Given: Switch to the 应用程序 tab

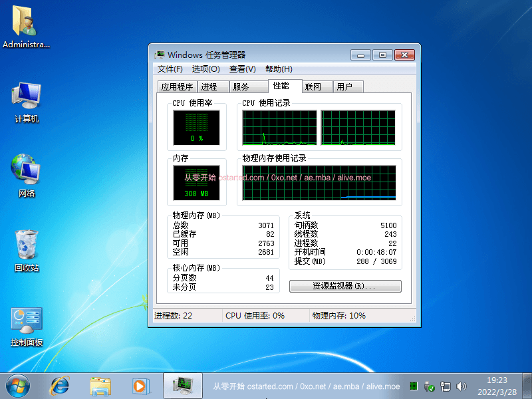Looking at the screenshot, I should point(177,87).
